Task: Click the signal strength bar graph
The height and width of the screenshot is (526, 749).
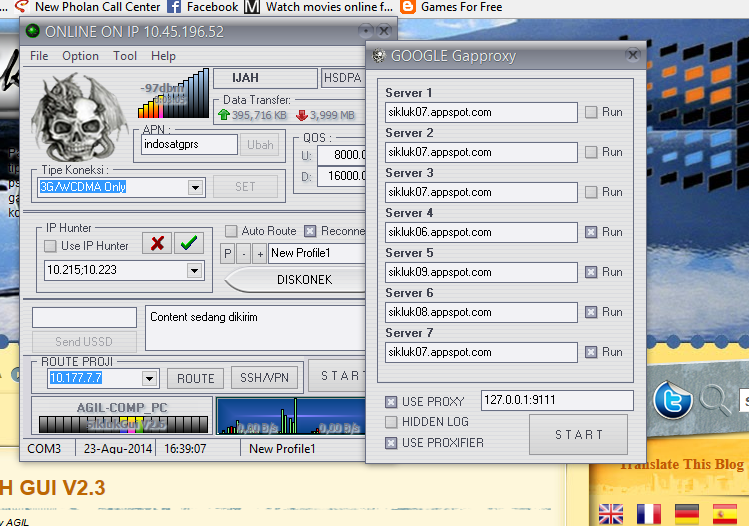Action: tap(173, 93)
